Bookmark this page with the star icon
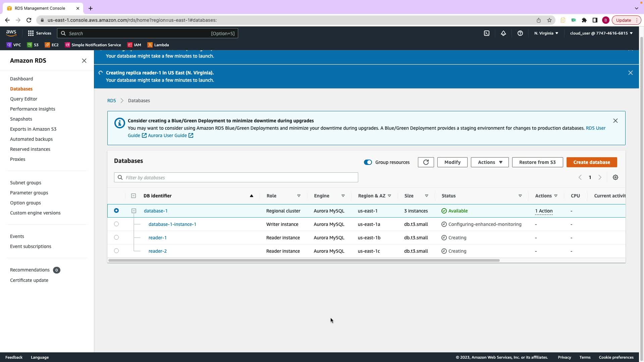 point(549,20)
